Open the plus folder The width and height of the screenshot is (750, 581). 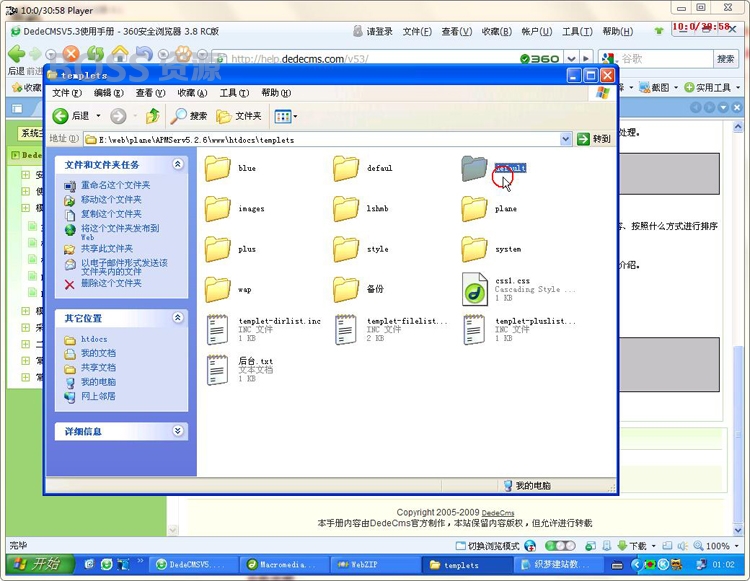218,249
